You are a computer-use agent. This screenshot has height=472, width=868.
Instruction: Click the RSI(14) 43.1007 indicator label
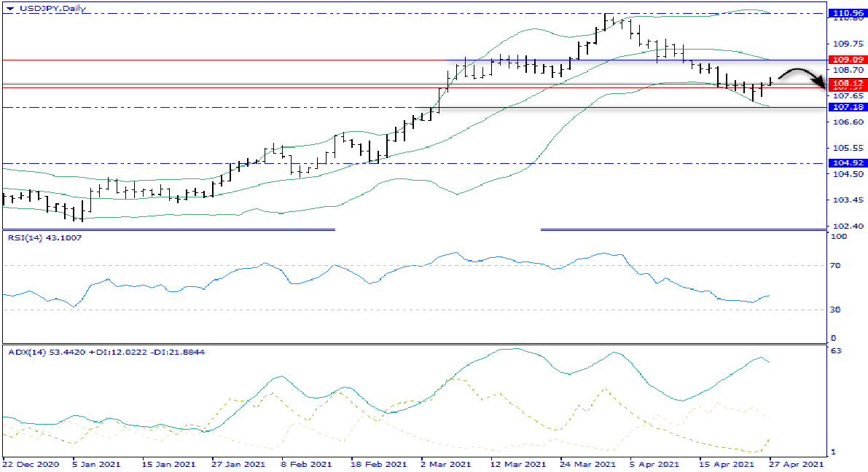click(45, 237)
